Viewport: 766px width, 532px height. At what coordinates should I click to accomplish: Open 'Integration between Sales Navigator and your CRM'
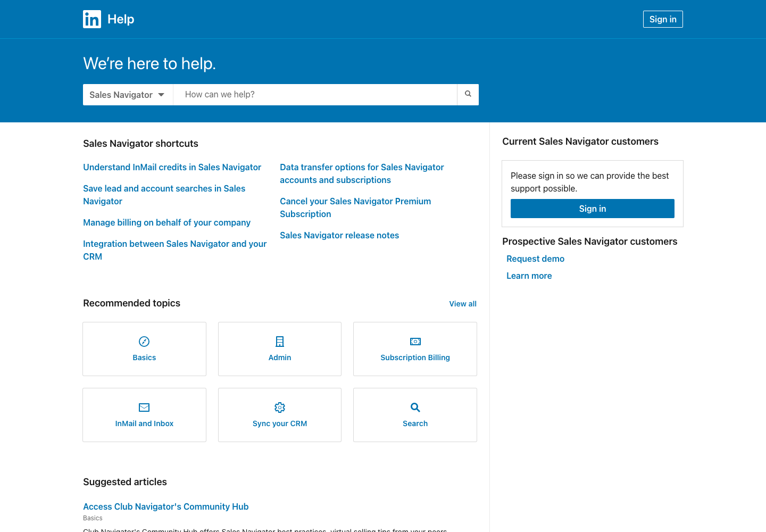click(174, 250)
